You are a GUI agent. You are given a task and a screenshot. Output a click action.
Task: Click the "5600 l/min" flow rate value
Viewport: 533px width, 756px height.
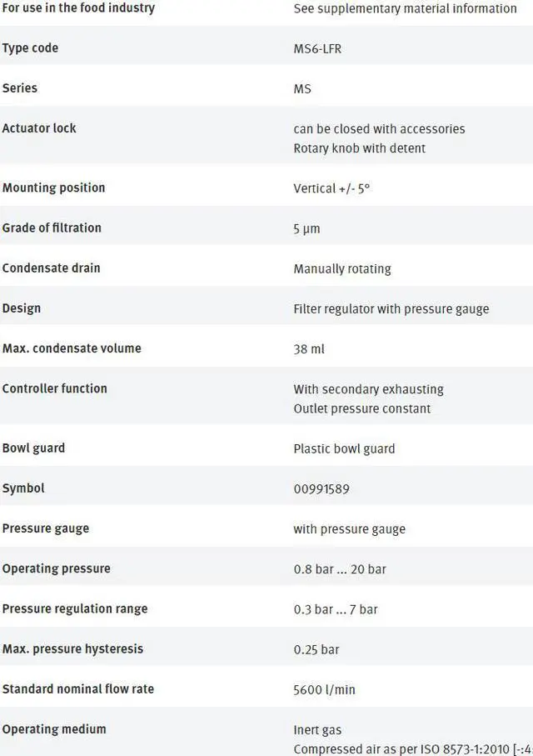pyautogui.click(x=324, y=689)
